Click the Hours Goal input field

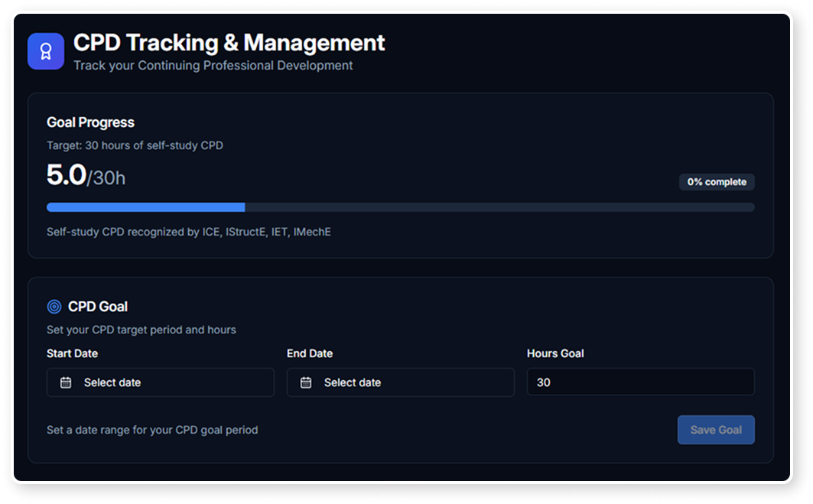pyautogui.click(x=640, y=382)
